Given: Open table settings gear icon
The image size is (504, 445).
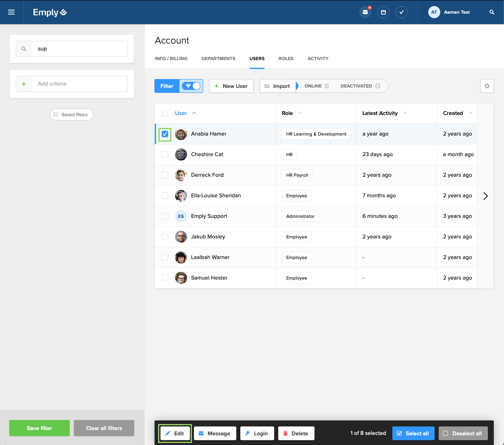Looking at the screenshot, I should 487,86.
